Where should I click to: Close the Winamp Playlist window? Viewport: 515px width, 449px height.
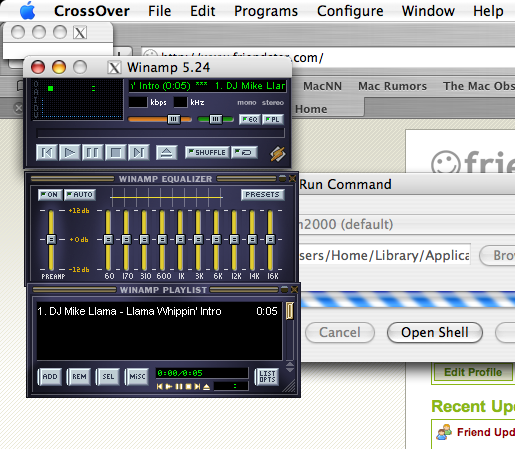[x=294, y=289]
